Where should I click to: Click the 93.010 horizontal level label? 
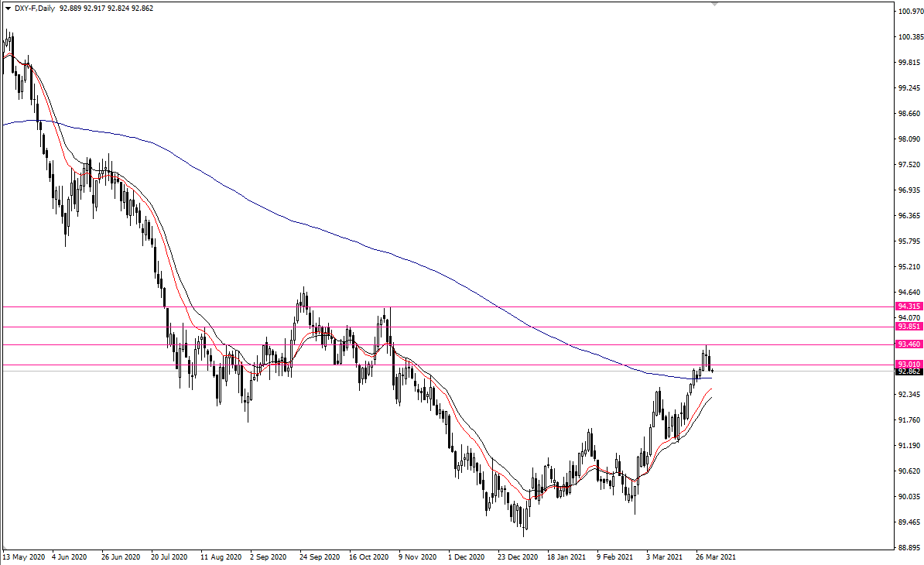(x=909, y=364)
